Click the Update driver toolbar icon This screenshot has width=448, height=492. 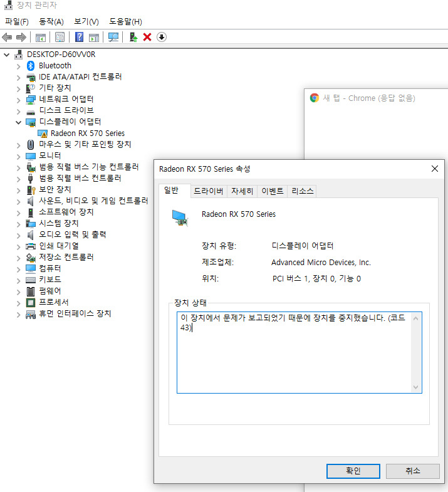point(133,37)
